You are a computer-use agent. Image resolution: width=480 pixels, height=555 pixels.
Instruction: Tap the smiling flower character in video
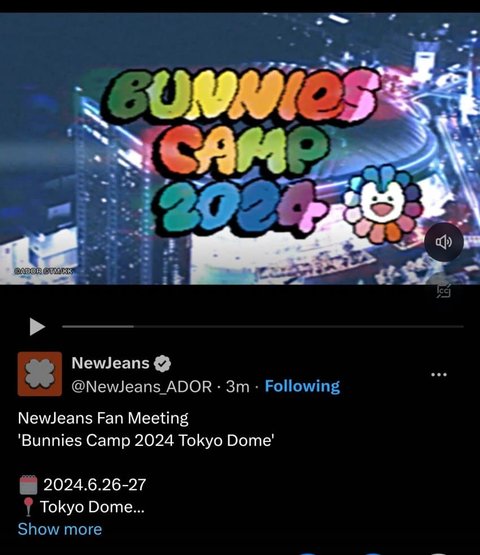384,205
